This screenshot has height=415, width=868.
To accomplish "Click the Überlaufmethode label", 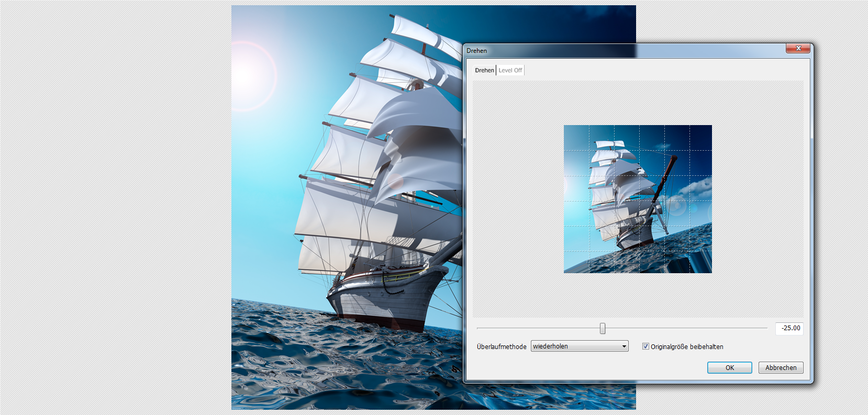I will (x=502, y=347).
